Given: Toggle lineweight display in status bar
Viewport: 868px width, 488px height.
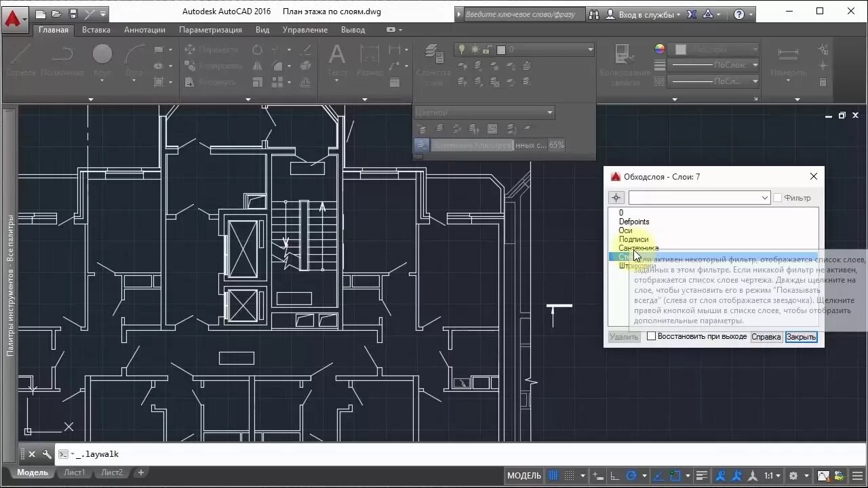Looking at the screenshot, I should (703, 476).
